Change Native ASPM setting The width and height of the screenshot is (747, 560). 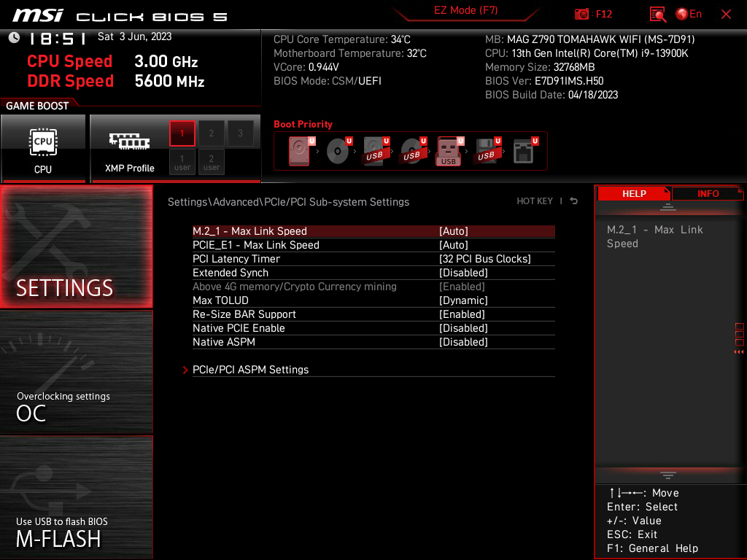click(x=463, y=342)
